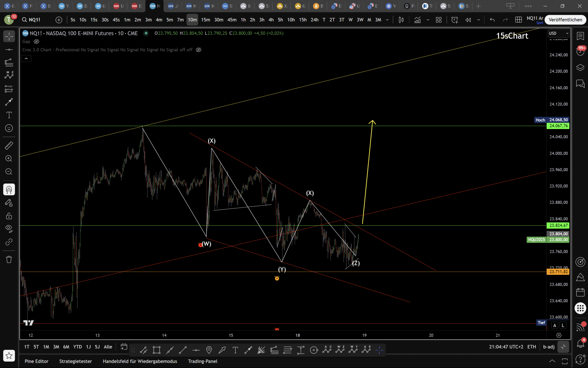
Task: Open the USD currency dropdown
Action: [558, 33]
